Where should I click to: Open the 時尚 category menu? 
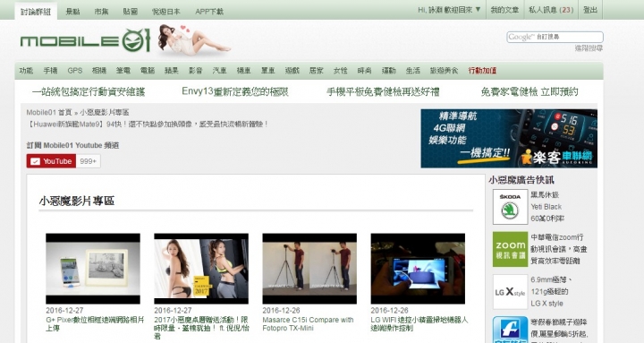[364, 71]
